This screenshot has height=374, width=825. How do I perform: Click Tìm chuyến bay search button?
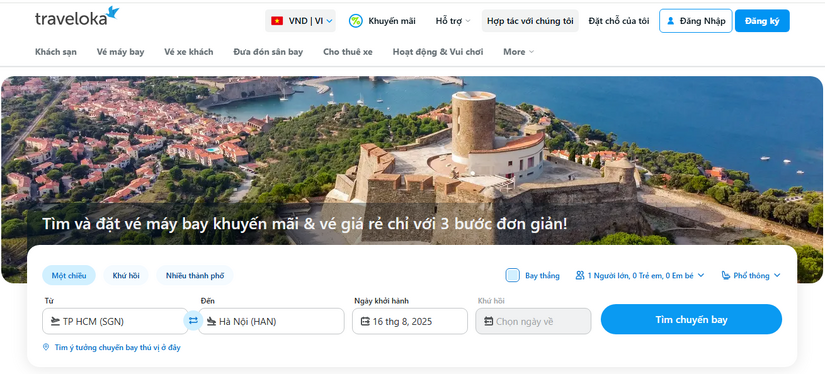[x=691, y=319]
